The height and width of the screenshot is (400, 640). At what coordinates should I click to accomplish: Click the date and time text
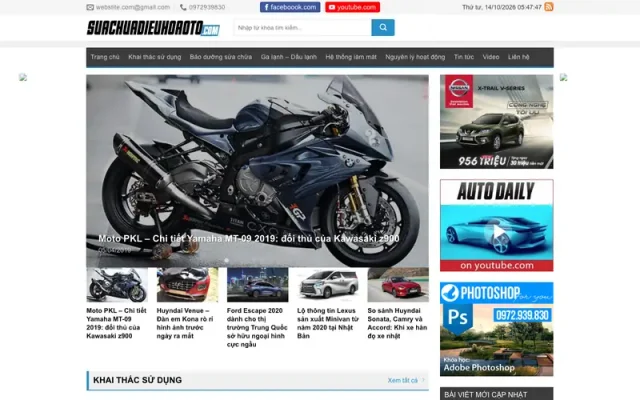502,7
